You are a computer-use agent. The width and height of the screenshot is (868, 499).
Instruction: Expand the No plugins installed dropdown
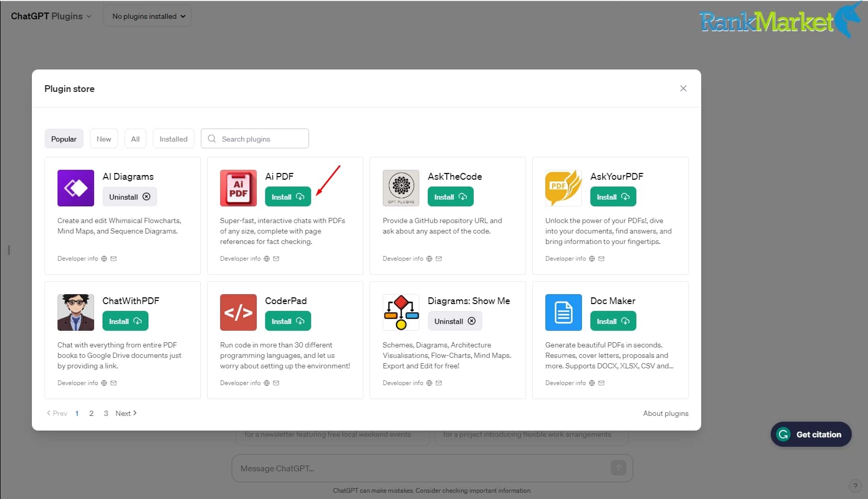148,16
